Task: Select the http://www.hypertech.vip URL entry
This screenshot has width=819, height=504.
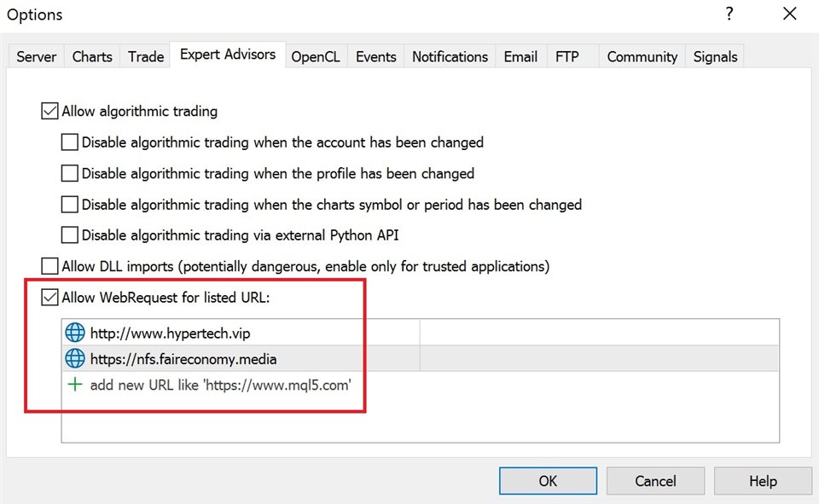Action: [x=170, y=333]
